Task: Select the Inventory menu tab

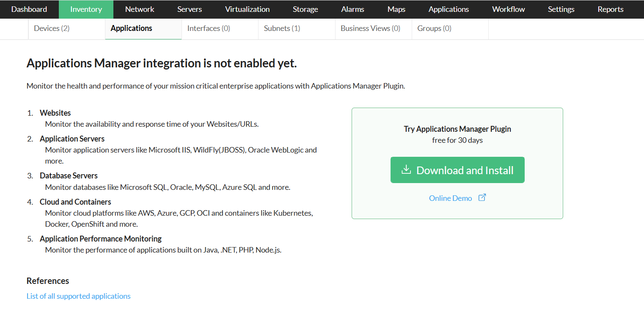Action: (x=86, y=9)
